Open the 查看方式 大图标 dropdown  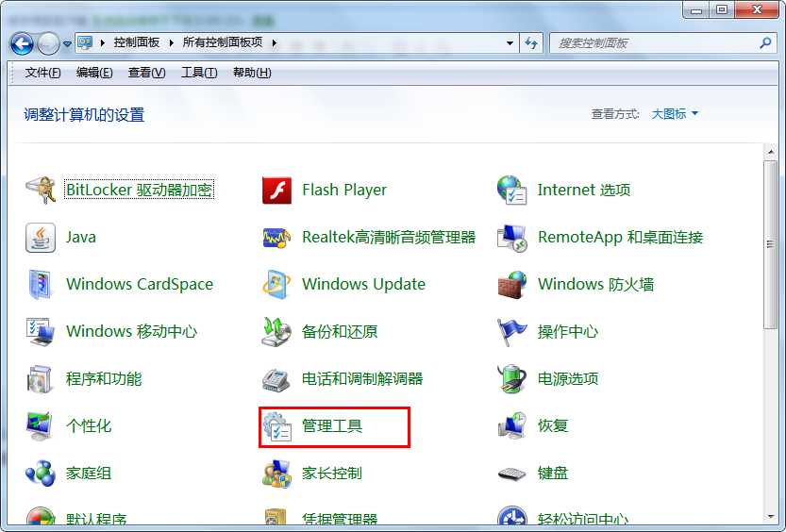(675, 114)
